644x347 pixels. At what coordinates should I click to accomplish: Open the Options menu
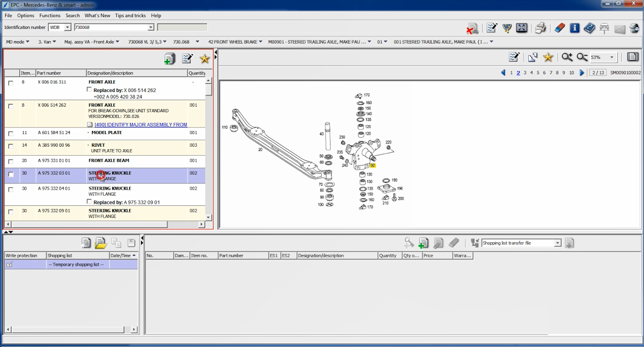(x=26, y=16)
